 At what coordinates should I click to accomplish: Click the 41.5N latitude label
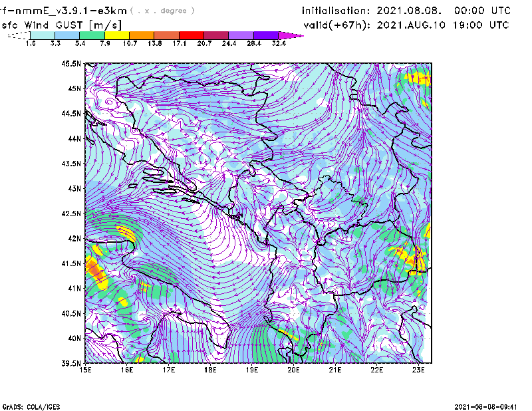[71, 263]
